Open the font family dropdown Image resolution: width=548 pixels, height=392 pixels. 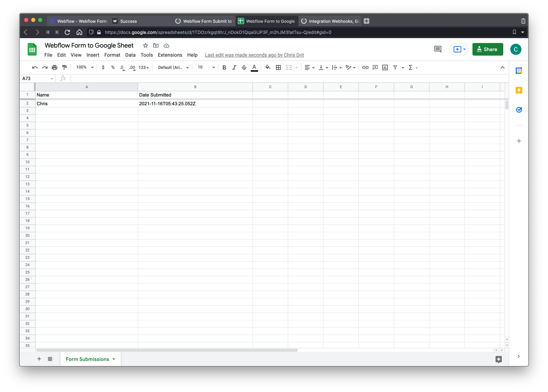click(x=173, y=68)
